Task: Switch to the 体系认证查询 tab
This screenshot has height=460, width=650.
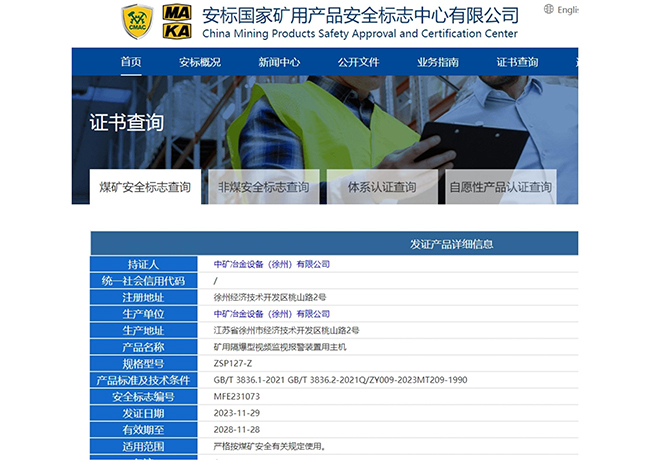Action: tap(382, 187)
